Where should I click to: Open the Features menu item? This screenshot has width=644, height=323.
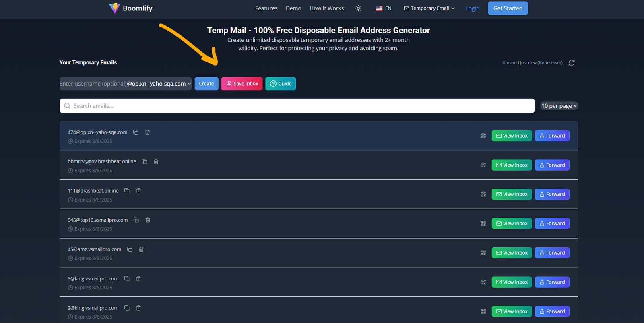266,8
